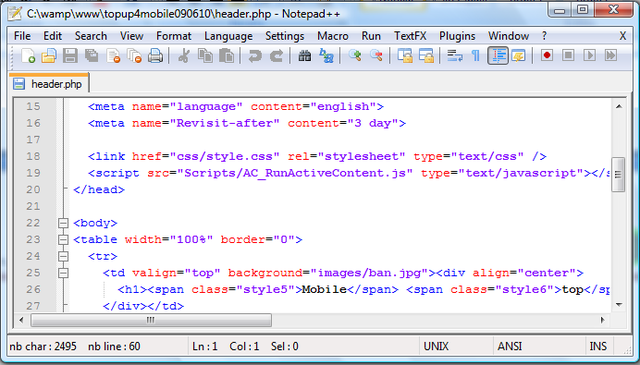Stop macro recording button

coord(568,55)
